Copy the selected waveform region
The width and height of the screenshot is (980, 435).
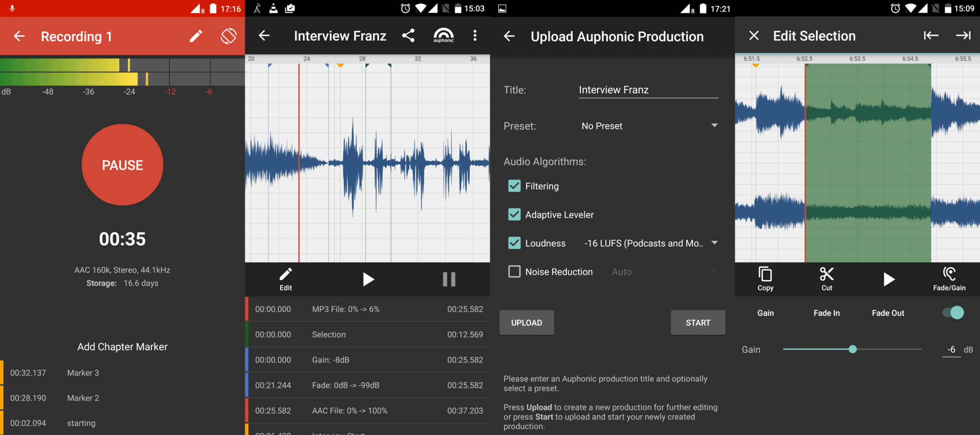click(765, 279)
